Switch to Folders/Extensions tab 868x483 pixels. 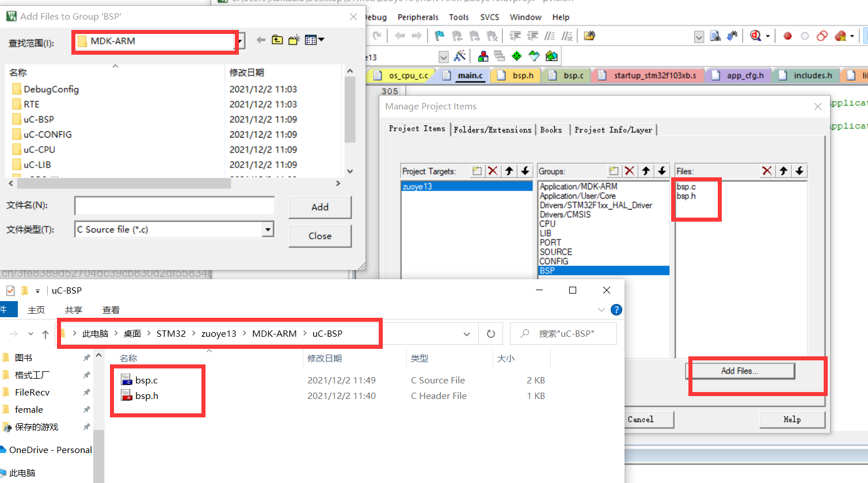(492, 130)
